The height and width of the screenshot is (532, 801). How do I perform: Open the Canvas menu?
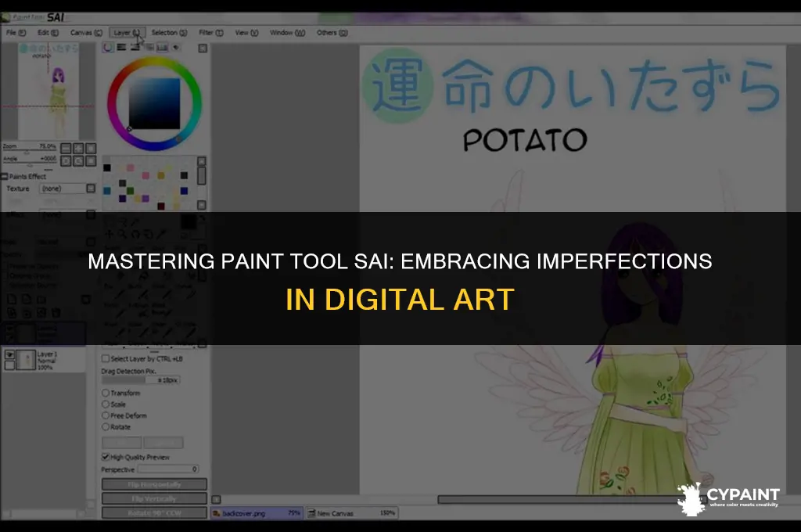86,33
